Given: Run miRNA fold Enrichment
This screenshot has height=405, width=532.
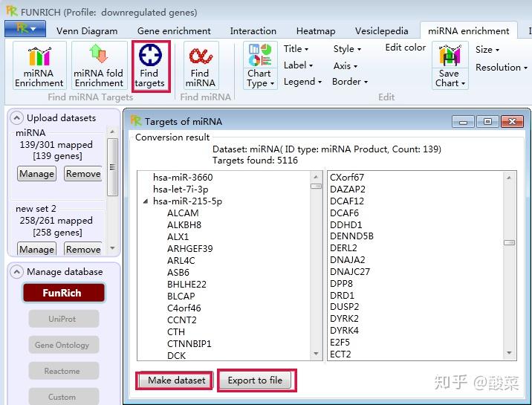Looking at the screenshot, I should [99, 65].
